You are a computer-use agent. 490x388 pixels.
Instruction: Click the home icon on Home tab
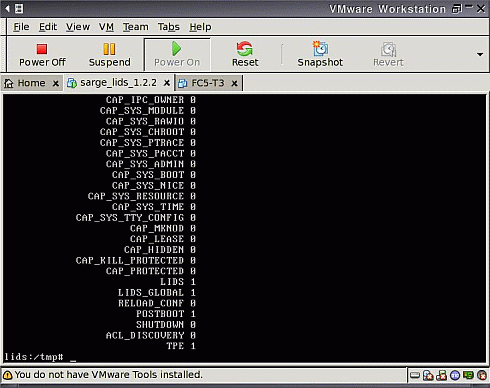9,83
